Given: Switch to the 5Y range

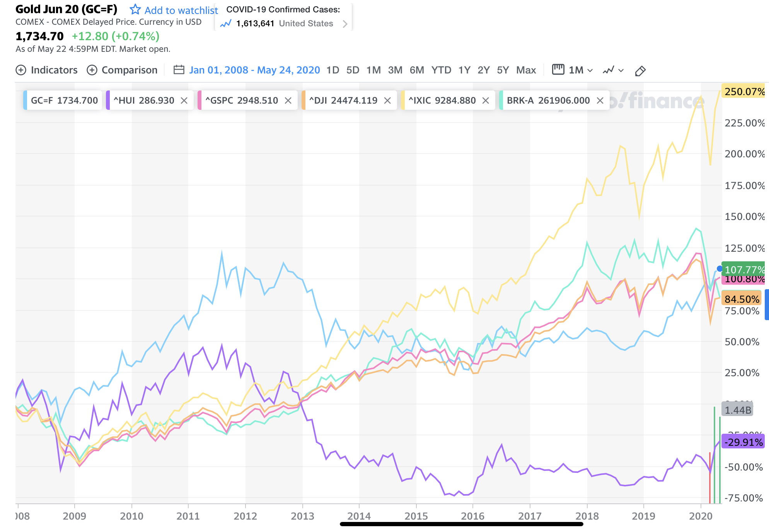Looking at the screenshot, I should [503, 70].
